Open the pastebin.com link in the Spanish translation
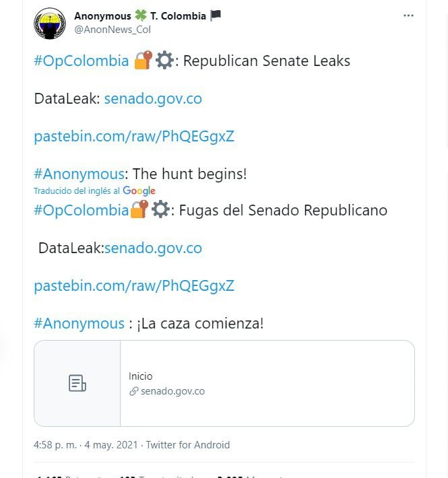This screenshot has width=448, height=478. click(x=134, y=285)
